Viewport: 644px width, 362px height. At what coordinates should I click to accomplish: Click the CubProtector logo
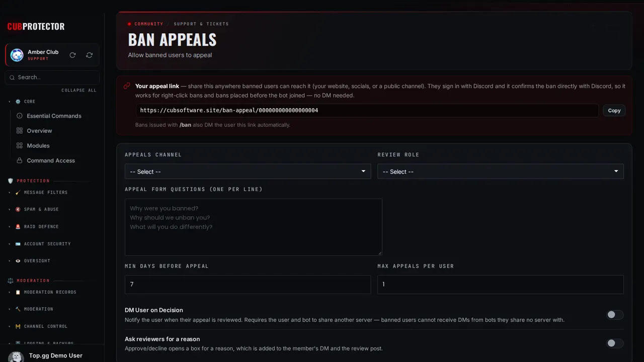tap(36, 27)
